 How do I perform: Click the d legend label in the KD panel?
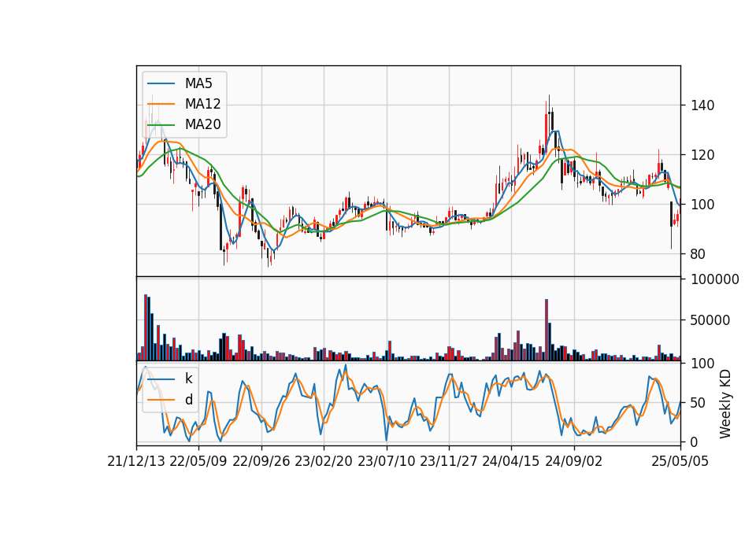188,400
